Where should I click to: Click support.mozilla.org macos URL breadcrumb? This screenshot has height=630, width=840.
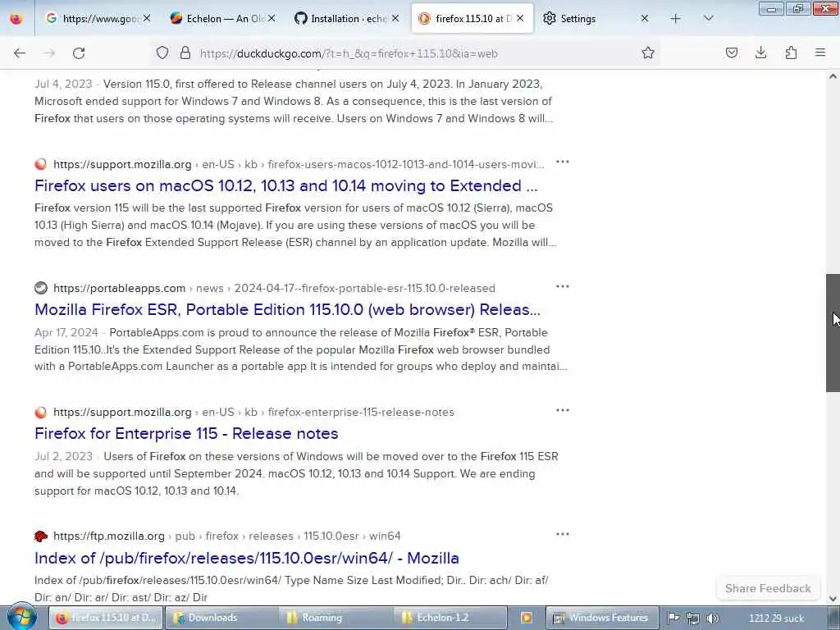(299, 164)
